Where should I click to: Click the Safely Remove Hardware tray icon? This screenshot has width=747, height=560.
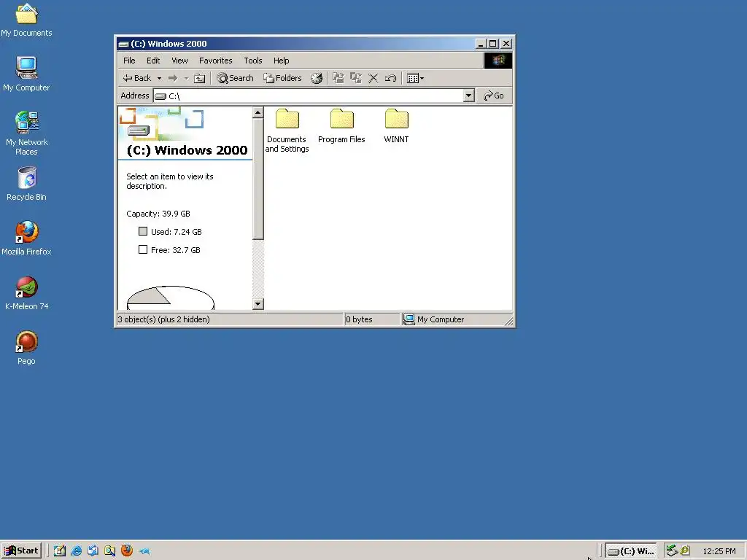pos(672,551)
